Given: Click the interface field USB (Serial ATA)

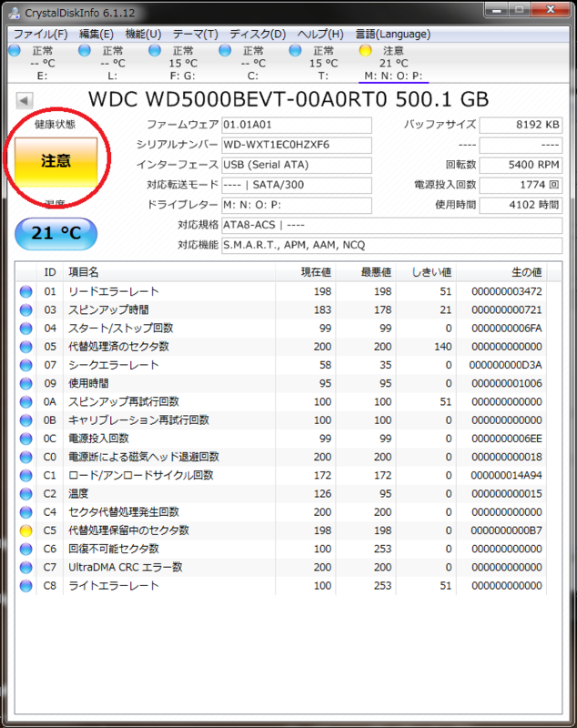Looking at the screenshot, I should [x=297, y=165].
